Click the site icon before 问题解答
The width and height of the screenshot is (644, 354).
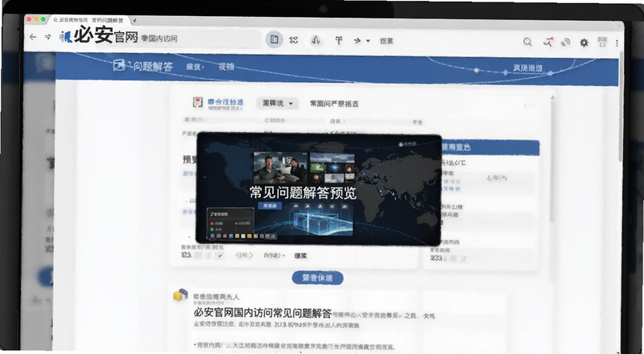119,65
